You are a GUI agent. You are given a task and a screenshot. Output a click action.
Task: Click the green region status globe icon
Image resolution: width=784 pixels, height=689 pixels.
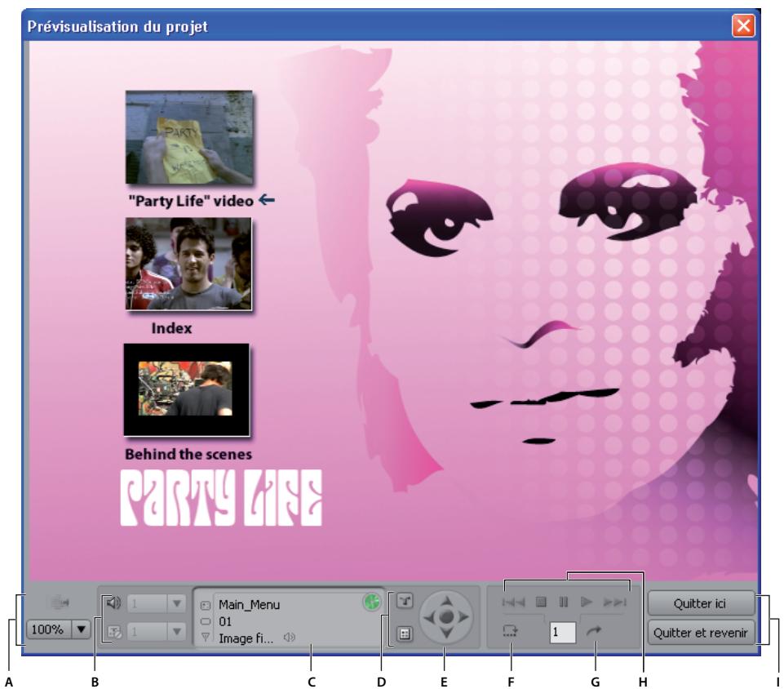click(371, 603)
